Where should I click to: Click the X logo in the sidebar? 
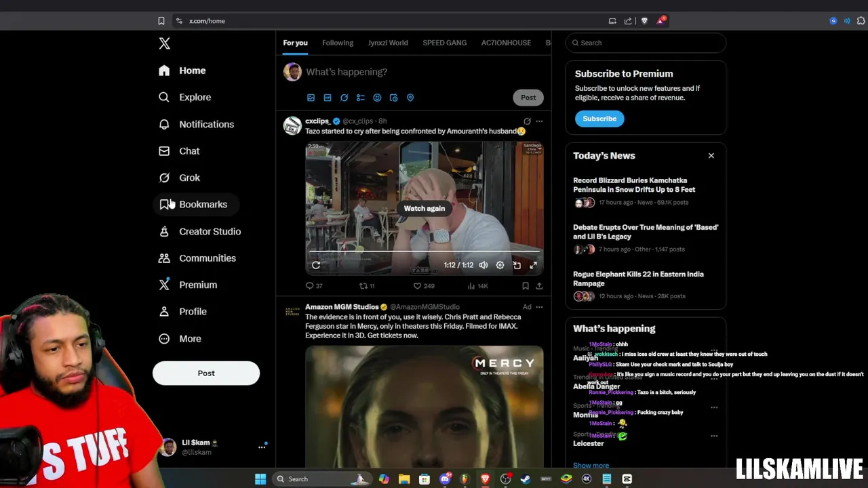pos(164,43)
